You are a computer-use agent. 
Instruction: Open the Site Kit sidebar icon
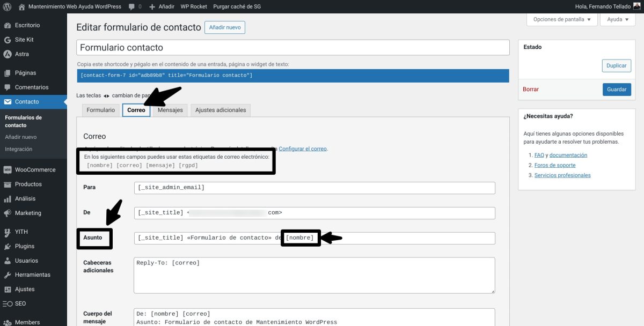point(8,39)
